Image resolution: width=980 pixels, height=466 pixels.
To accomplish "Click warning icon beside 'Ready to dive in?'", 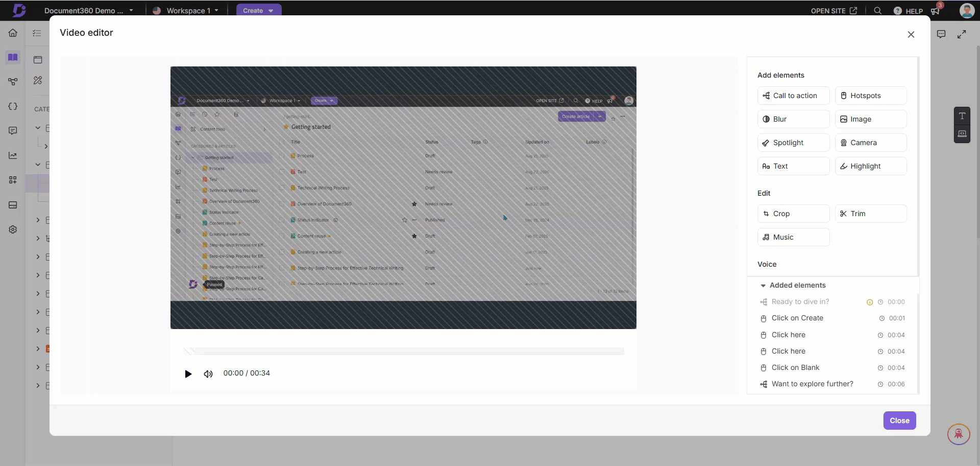I will pyautogui.click(x=870, y=302).
